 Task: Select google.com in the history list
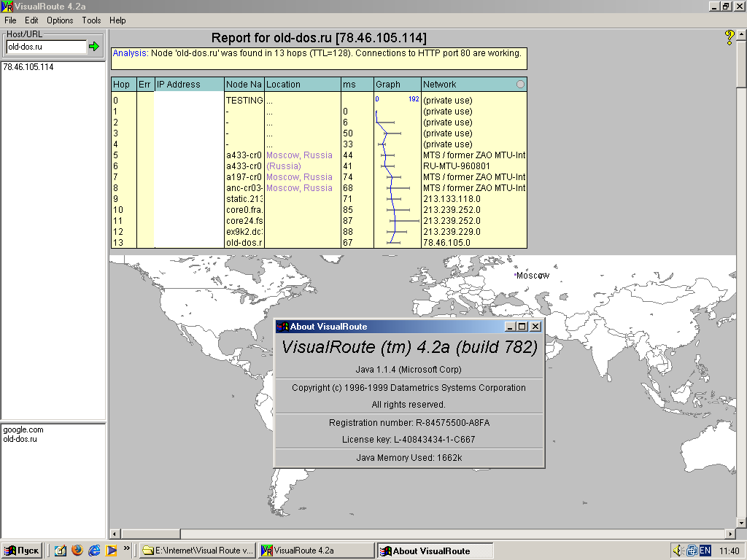point(23,430)
